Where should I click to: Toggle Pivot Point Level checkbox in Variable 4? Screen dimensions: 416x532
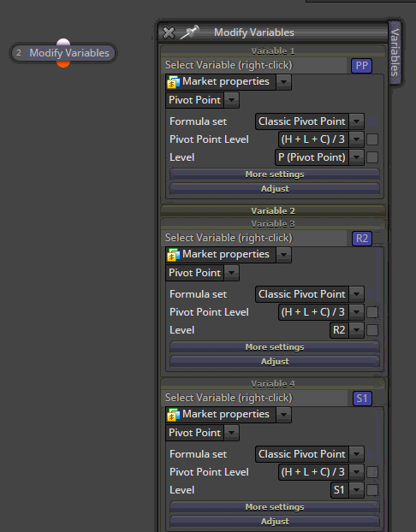[x=372, y=472]
